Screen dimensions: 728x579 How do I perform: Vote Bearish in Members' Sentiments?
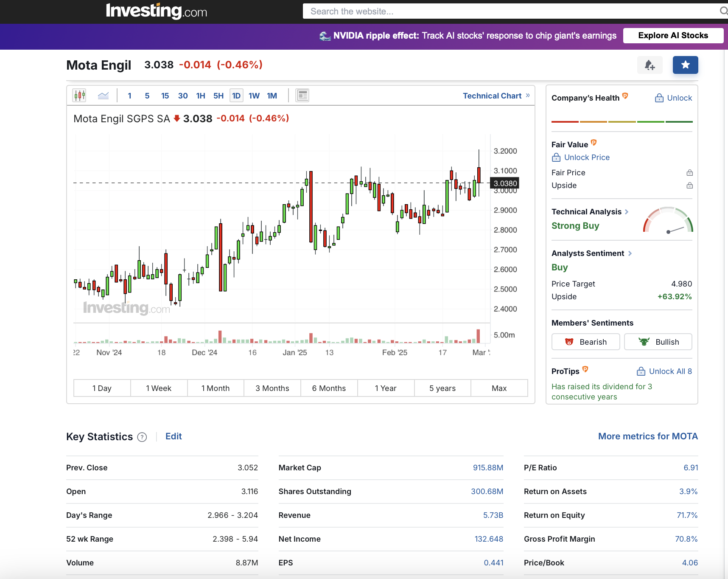point(585,342)
